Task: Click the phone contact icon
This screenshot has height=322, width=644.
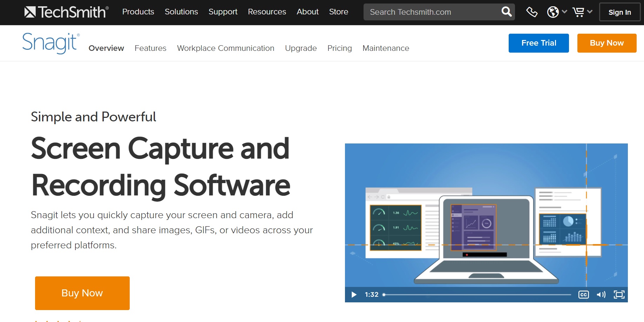Action: [532, 12]
